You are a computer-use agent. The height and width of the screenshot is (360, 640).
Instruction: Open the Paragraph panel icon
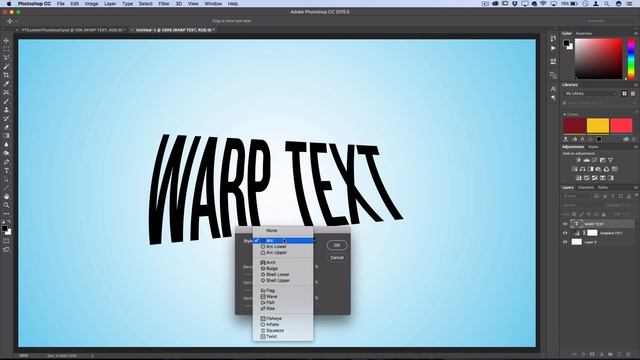point(553,98)
